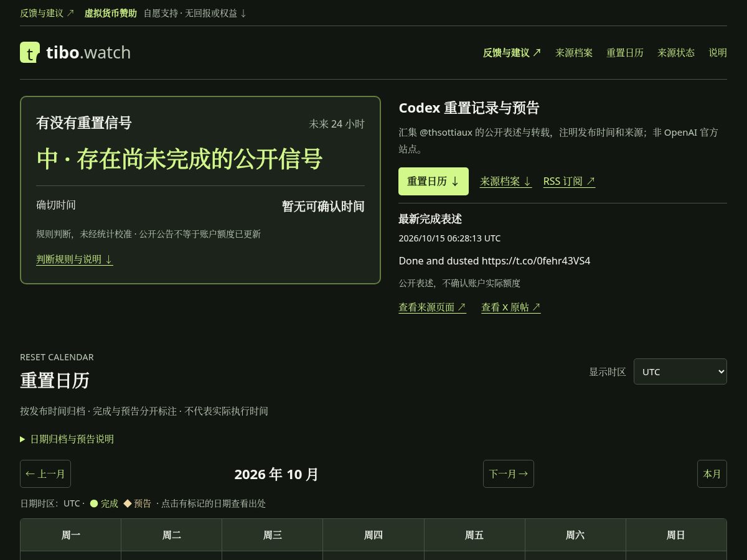Click the 周五 column header
Viewport: 747px width, 560px height.
coord(474,534)
